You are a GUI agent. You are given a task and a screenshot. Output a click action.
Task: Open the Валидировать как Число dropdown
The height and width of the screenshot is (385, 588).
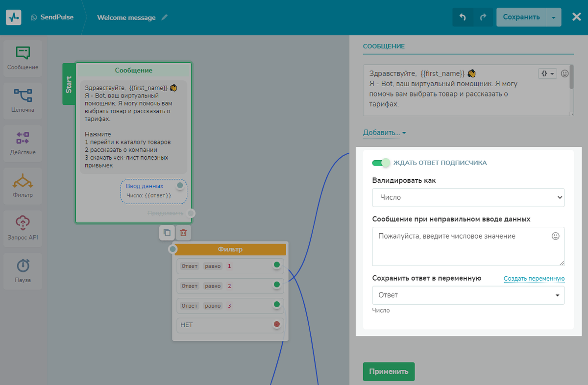tap(468, 197)
